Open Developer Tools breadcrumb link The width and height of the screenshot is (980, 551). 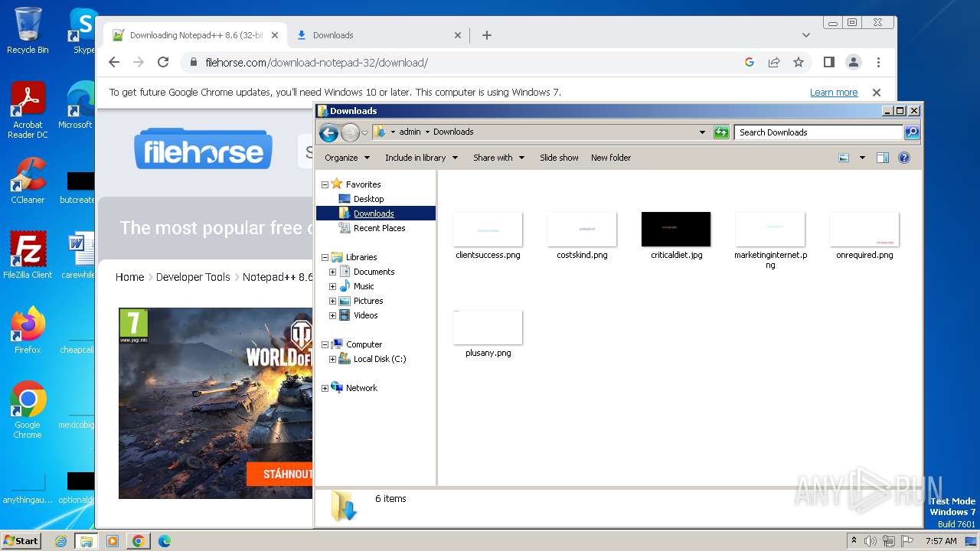pos(193,277)
